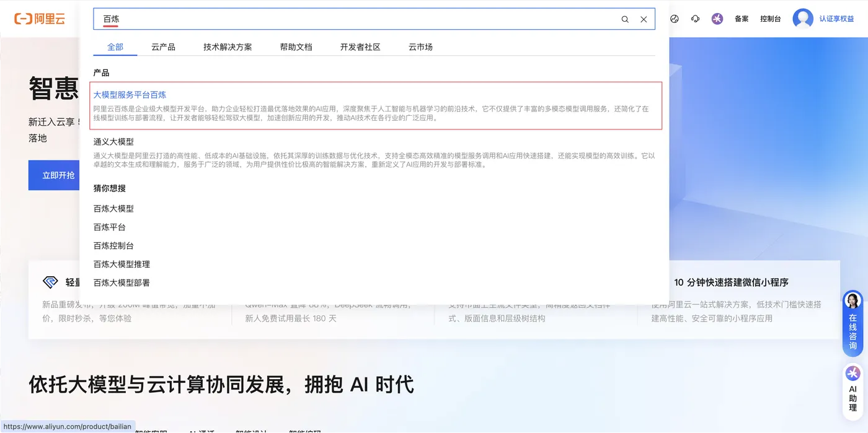The width and height of the screenshot is (868, 433).
Task: Open 大模型服务平台百炼 product result
Action: tap(376, 105)
